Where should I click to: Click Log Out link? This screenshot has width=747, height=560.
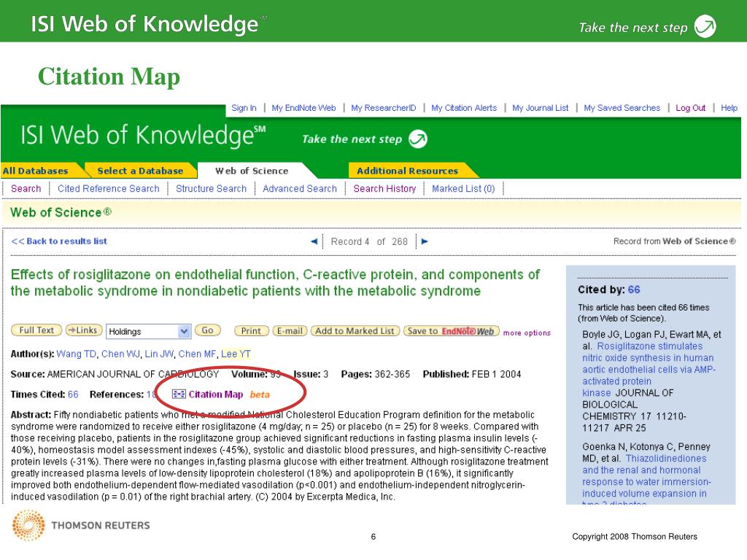(690, 108)
